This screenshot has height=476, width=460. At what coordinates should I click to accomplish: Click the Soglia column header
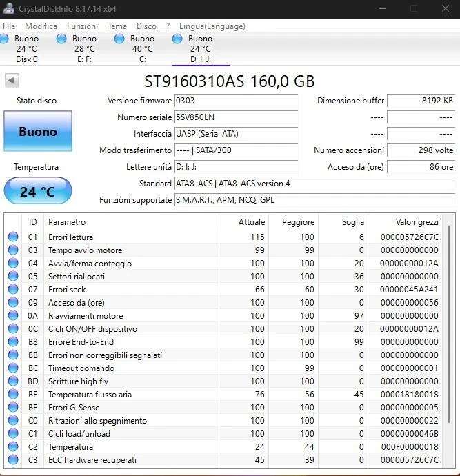pos(343,222)
